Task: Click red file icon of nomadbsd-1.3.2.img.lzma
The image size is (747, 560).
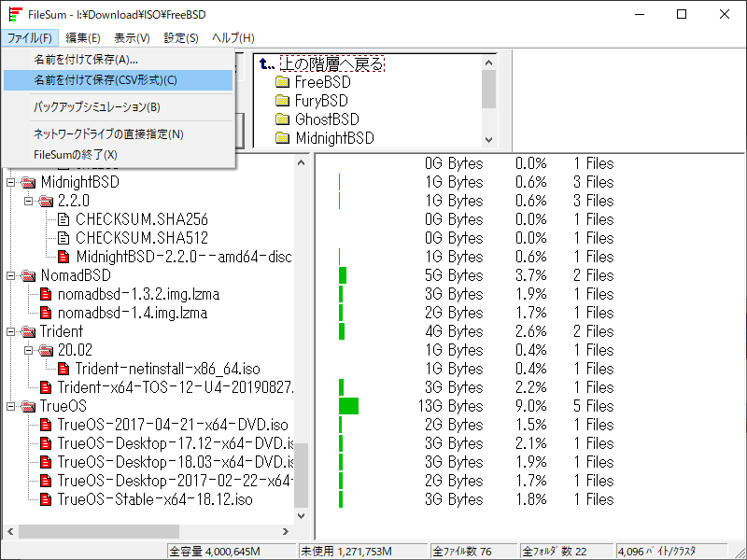Action: pyautogui.click(x=46, y=294)
